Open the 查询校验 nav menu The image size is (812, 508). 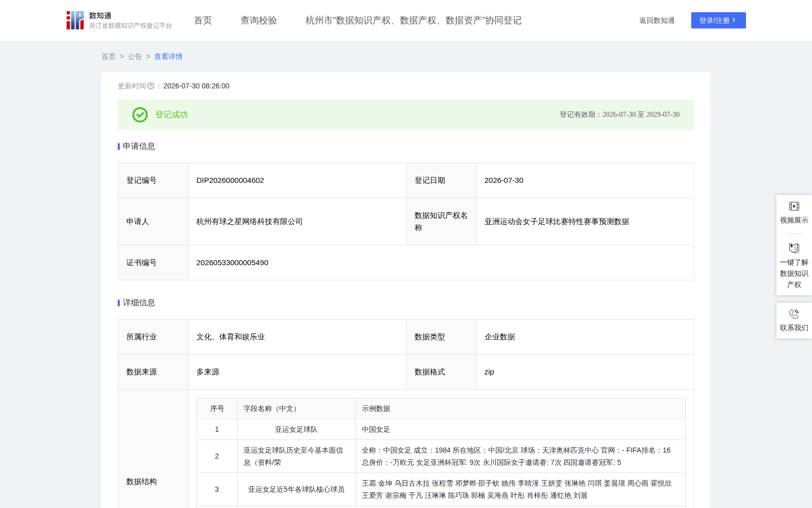(x=259, y=20)
